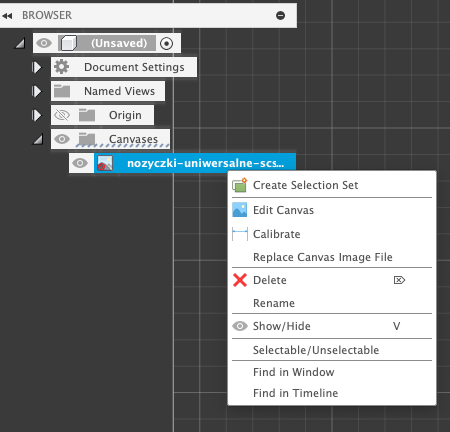The height and width of the screenshot is (432, 450).
Task: Click the canvas image thumbnail icon
Action: click(x=105, y=163)
